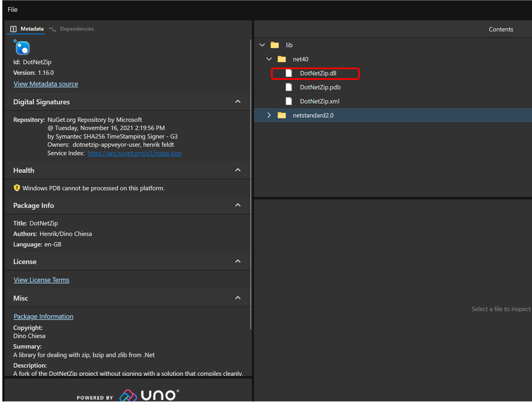Click the DotNetZip package logo icon
Screen dimensions: 532x402
tap(22, 48)
